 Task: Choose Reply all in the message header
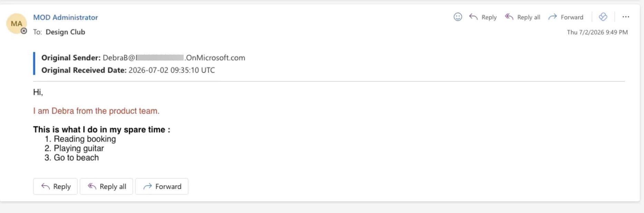[523, 17]
